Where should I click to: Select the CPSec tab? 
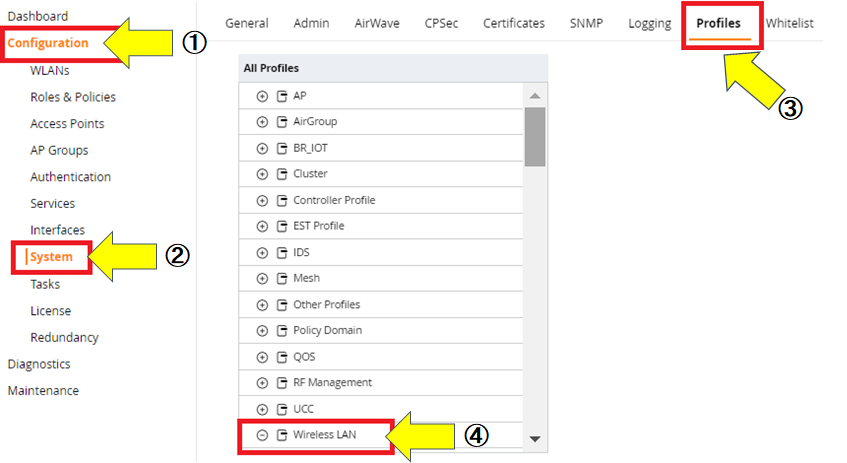(441, 23)
